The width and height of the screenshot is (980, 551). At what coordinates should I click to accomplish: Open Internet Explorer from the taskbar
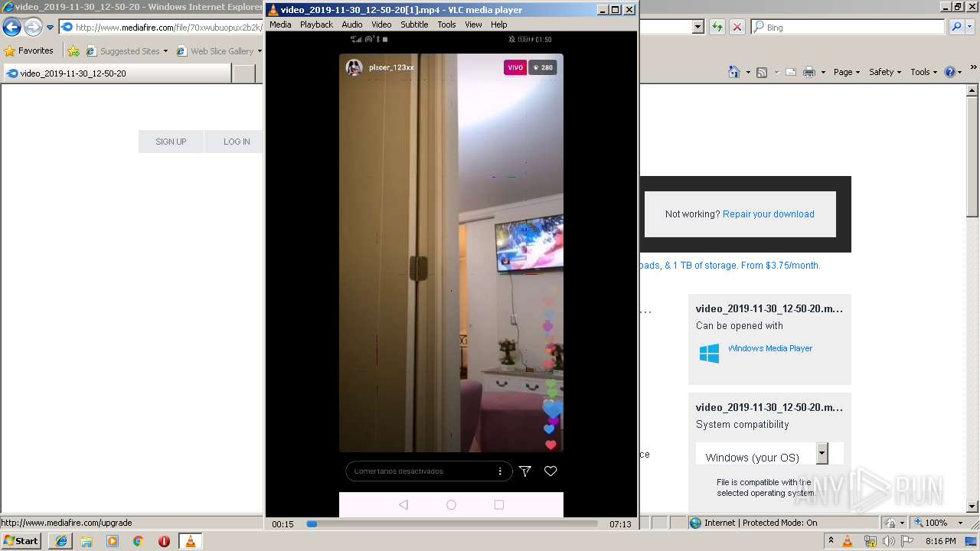pyautogui.click(x=60, y=541)
